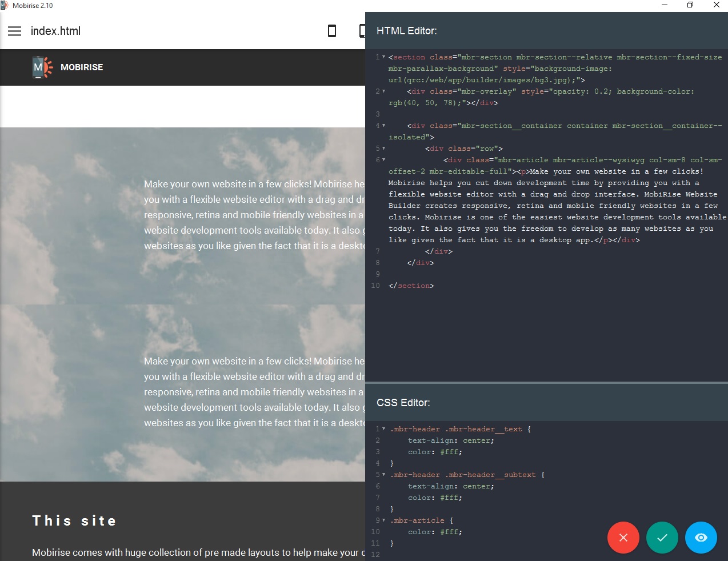This screenshot has height=561, width=728.
Task: Cancel code edits with the red X button
Action: click(623, 538)
